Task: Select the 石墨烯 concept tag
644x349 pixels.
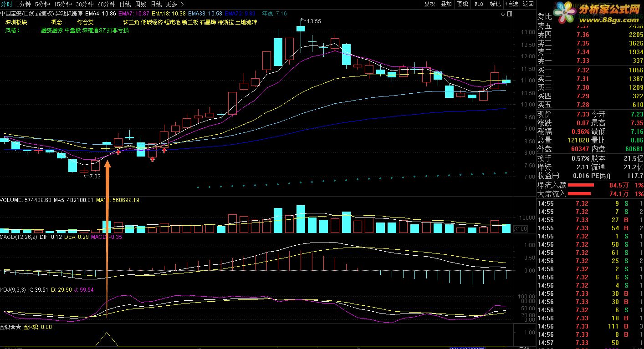Action: coord(208,22)
